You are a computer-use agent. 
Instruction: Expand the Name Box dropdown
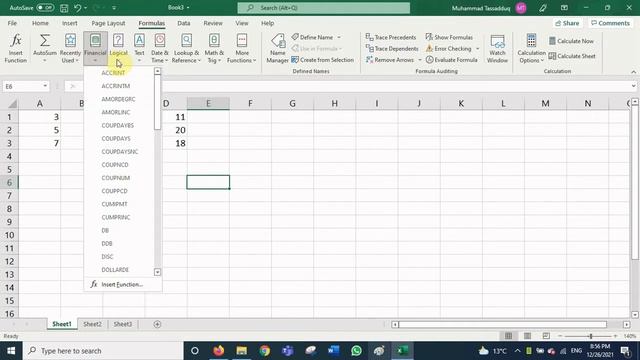pyautogui.click(x=45, y=86)
